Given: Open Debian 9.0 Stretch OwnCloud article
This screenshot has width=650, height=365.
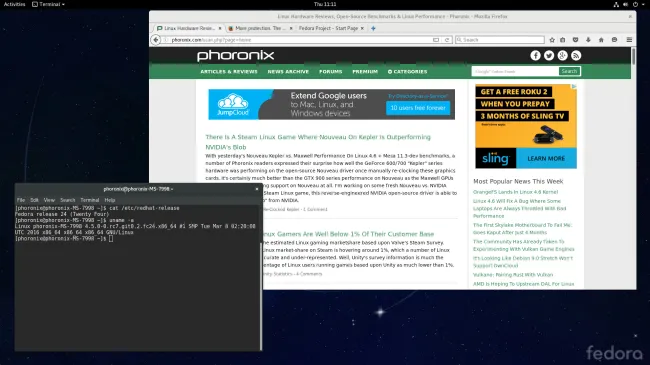Looking at the screenshot, I should pos(523,262).
